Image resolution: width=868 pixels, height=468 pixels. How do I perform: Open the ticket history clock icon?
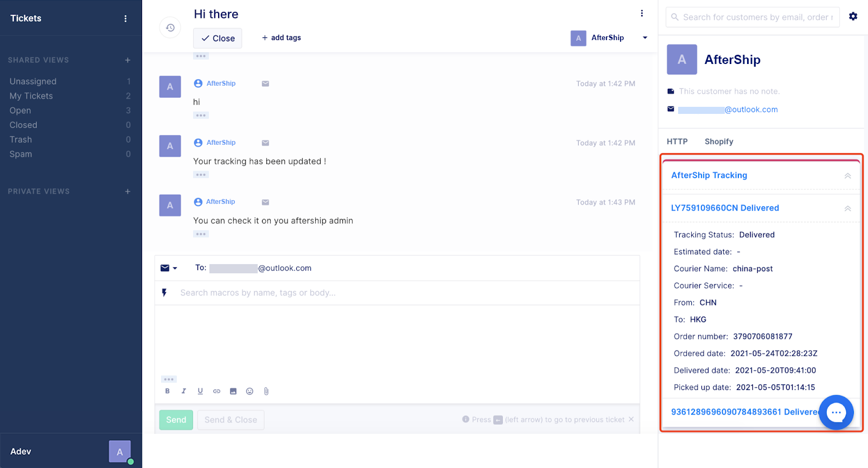tap(170, 28)
